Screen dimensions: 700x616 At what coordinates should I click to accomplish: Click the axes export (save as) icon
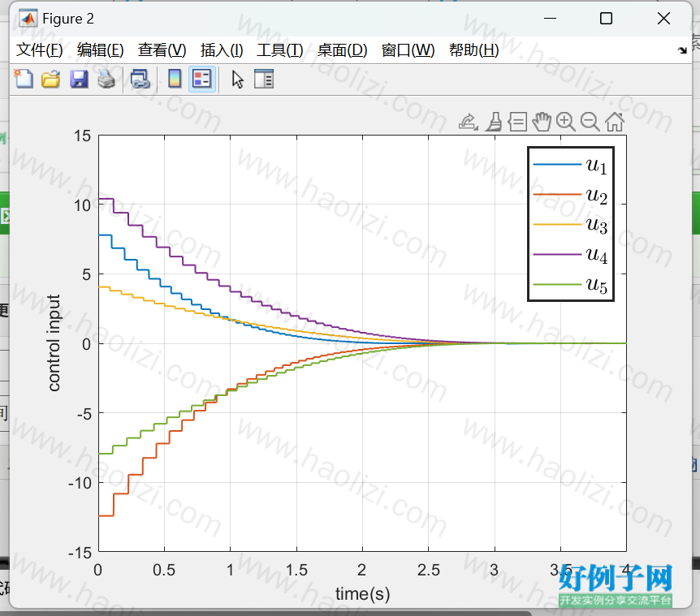[469, 122]
